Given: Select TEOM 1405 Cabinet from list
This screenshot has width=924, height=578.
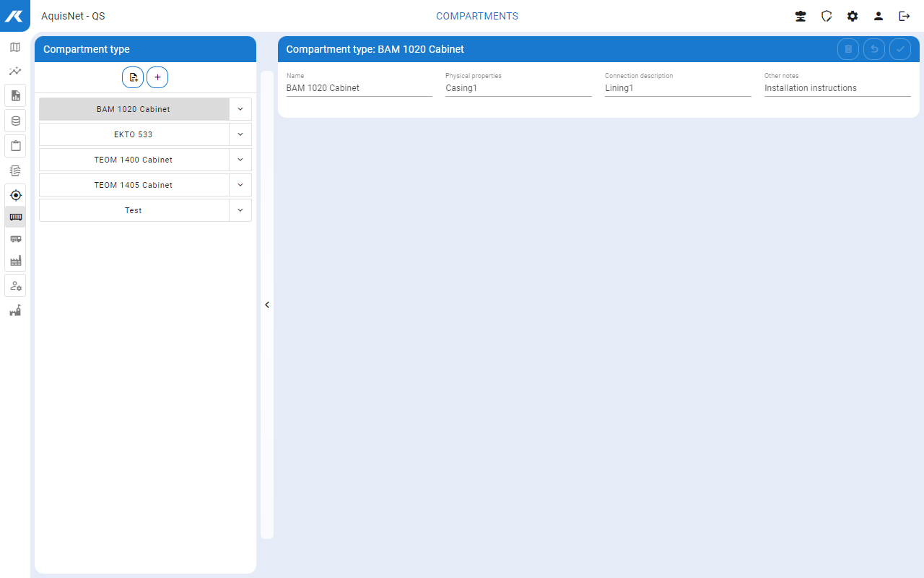Looking at the screenshot, I should [134, 185].
